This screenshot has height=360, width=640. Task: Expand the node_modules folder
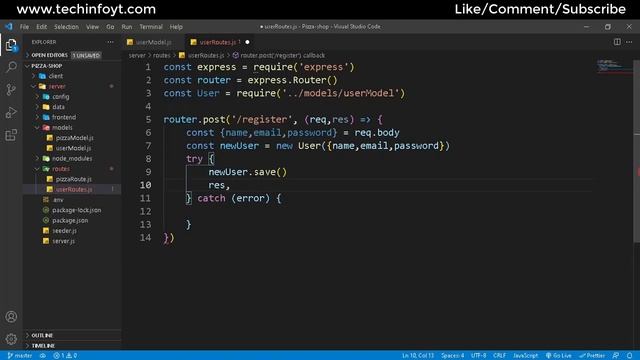[x=72, y=158]
